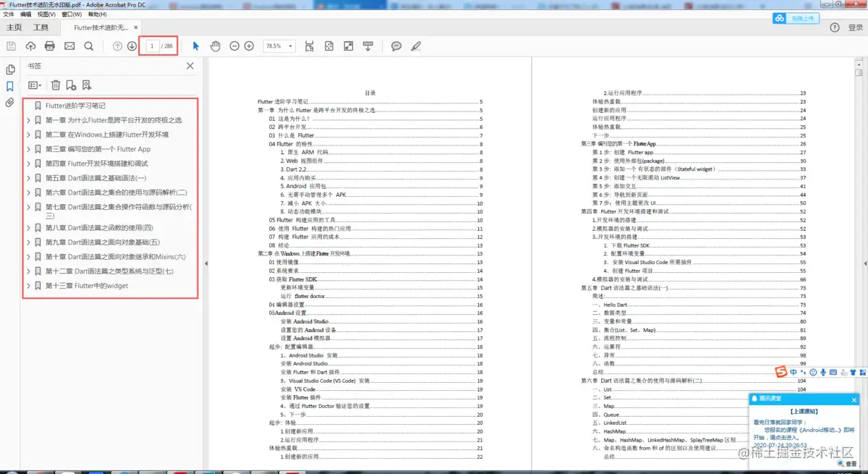
Task: Zoom out with minus circle icon
Action: click(x=234, y=46)
